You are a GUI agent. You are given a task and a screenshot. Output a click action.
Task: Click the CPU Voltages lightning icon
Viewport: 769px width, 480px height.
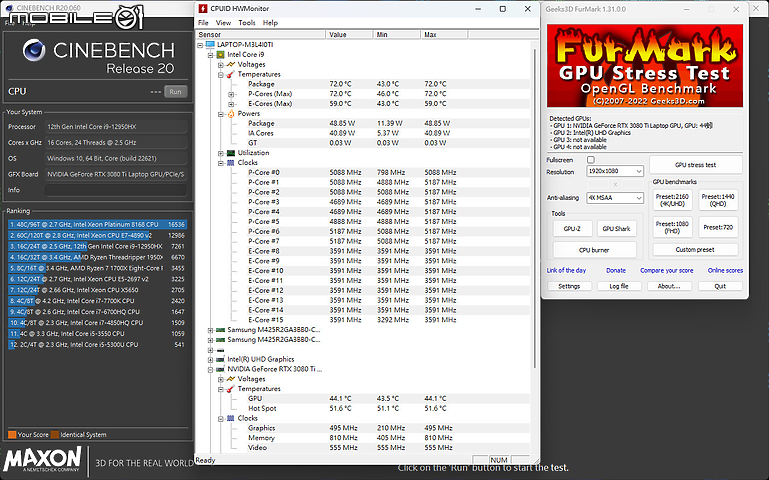click(x=231, y=64)
